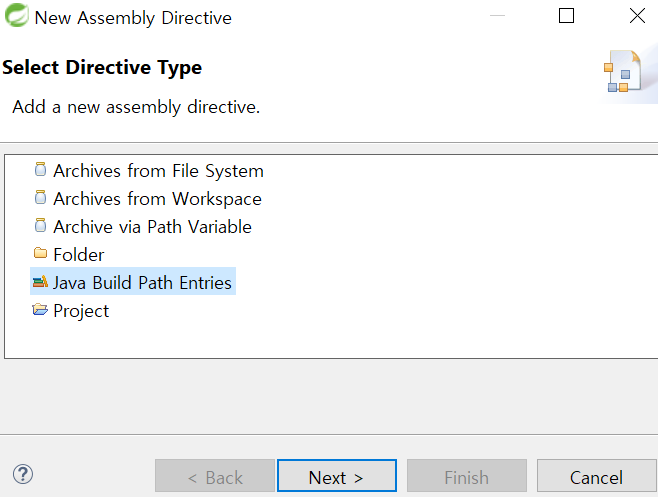Select the Folder directive type
Image resolution: width=658 pixels, height=497 pixels.
point(78,255)
